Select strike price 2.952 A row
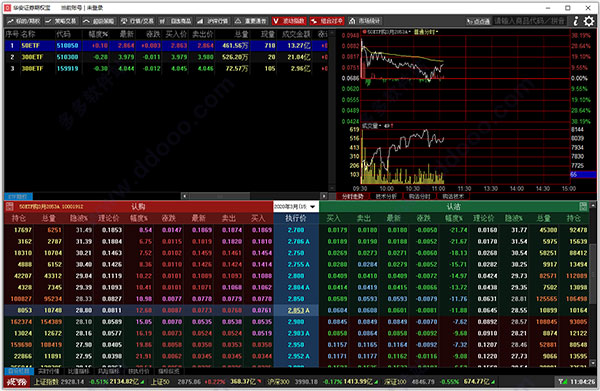 coord(296,356)
